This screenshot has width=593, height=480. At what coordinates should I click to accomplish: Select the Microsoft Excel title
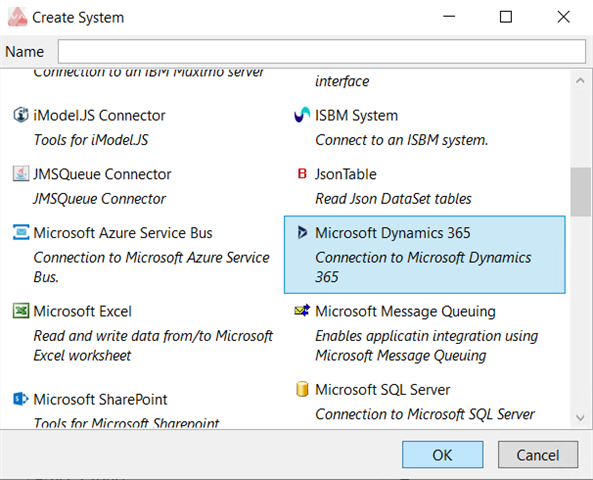(82, 311)
